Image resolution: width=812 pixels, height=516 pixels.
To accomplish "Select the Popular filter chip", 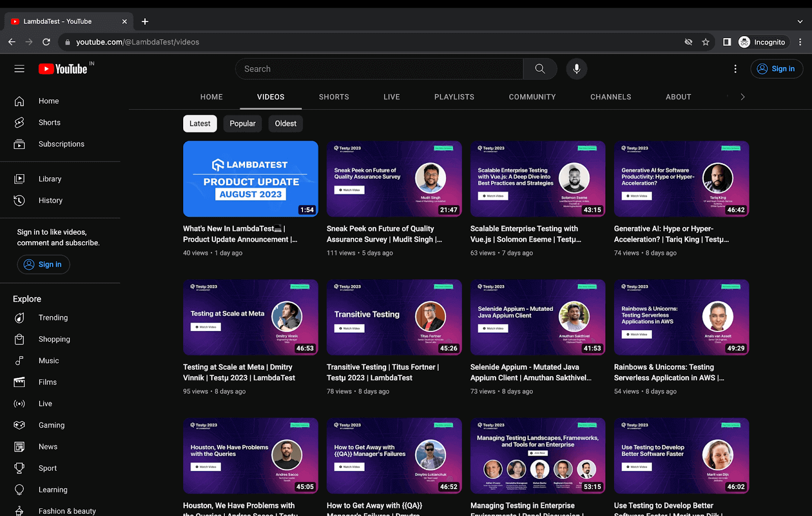I will tap(243, 123).
